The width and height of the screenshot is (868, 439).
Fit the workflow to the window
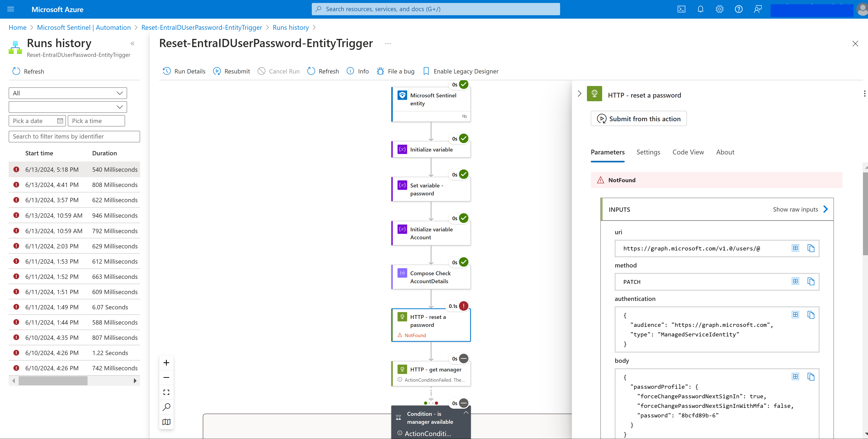pyautogui.click(x=166, y=392)
